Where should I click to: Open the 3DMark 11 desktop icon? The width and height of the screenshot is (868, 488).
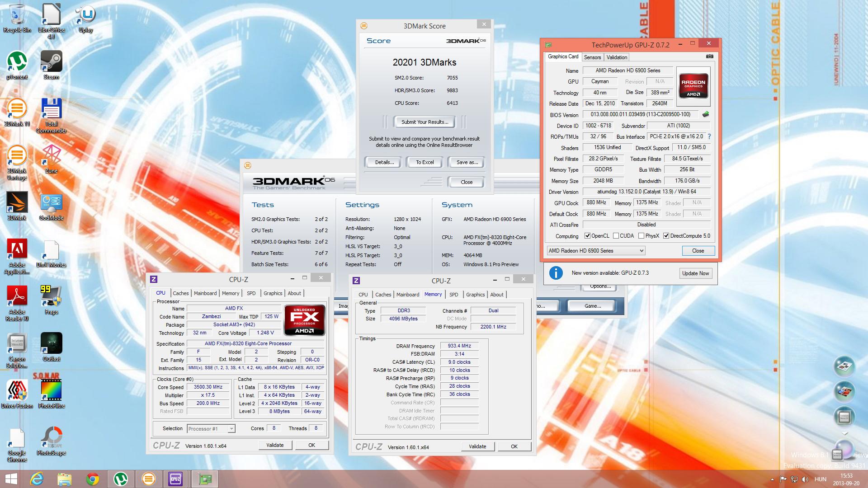tap(17, 112)
